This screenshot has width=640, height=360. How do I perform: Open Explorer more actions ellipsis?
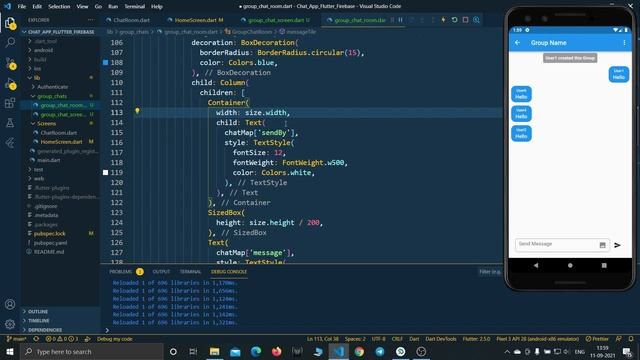[91, 20]
